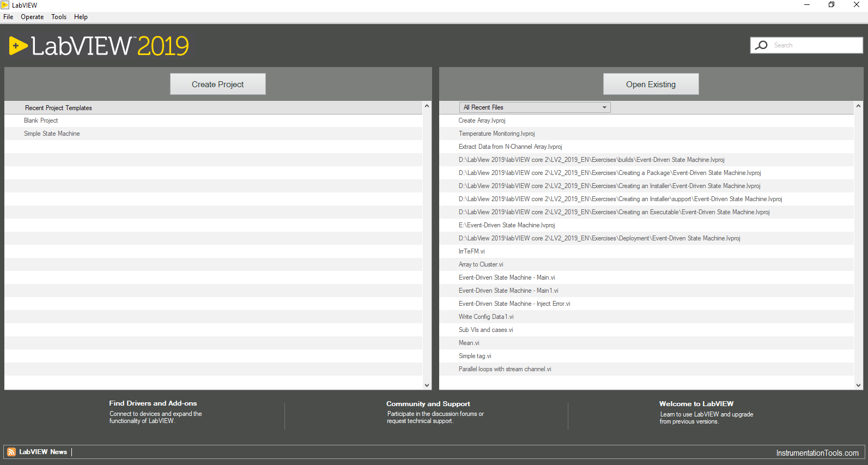Viewport: 868px width, 465px height.
Task: Open Extract Data from N-Channel Array.lvproj
Action: point(510,147)
